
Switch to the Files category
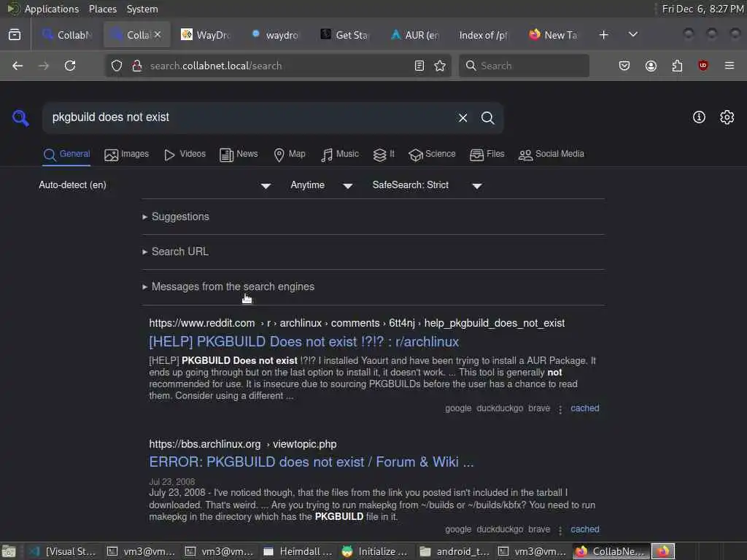[x=487, y=155]
